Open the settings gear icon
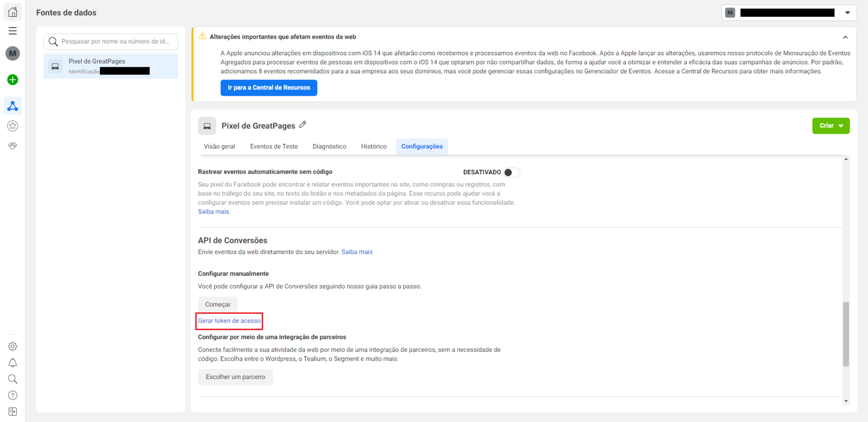Screen dimensions: 868x422 12,347
